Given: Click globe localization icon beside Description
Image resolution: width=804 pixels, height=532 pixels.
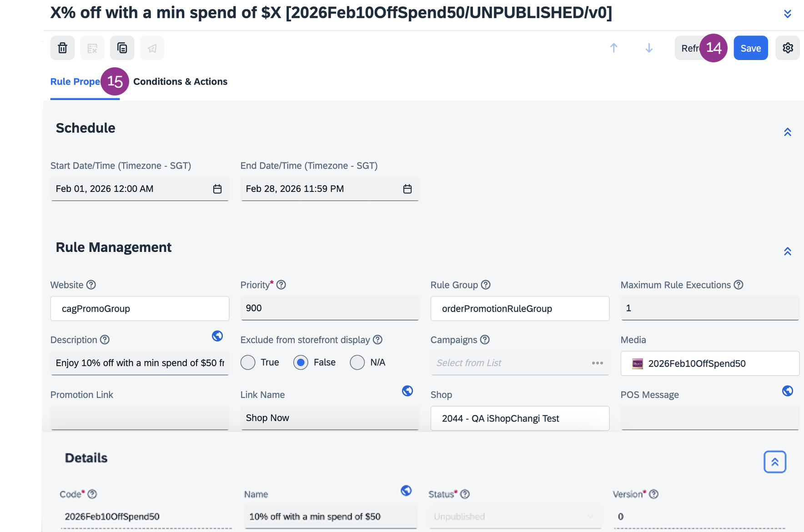Looking at the screenshot, I should tap(217, 336).
